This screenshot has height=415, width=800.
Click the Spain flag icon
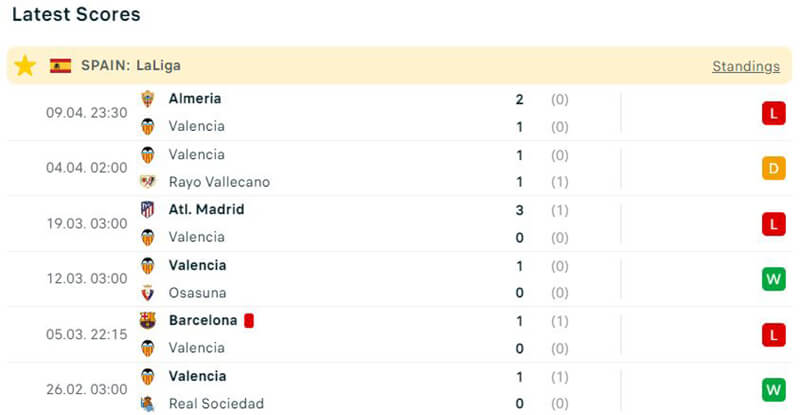point(60,66)
